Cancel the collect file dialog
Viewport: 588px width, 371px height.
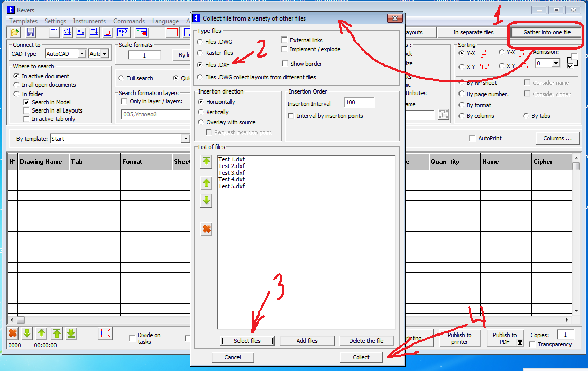tap(232, 357)
